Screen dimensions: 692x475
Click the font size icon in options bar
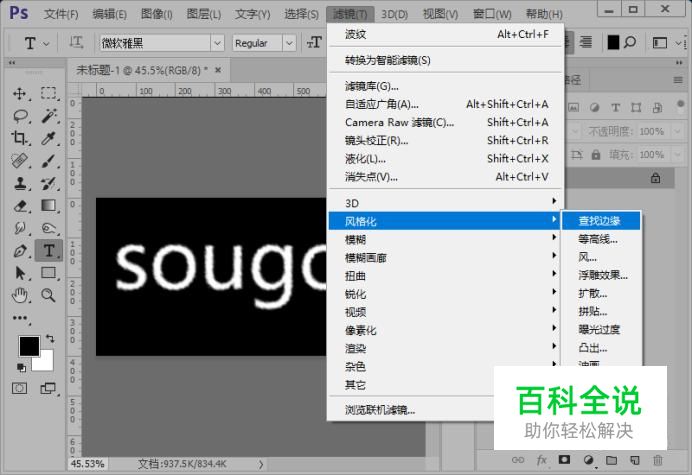click(x=314, y=43)
